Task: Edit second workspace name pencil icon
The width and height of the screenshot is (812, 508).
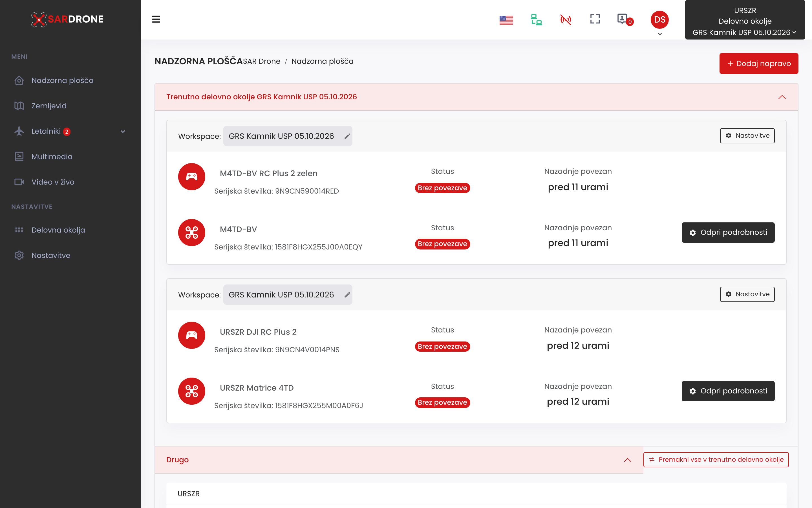Action: [x=347, y=295]
